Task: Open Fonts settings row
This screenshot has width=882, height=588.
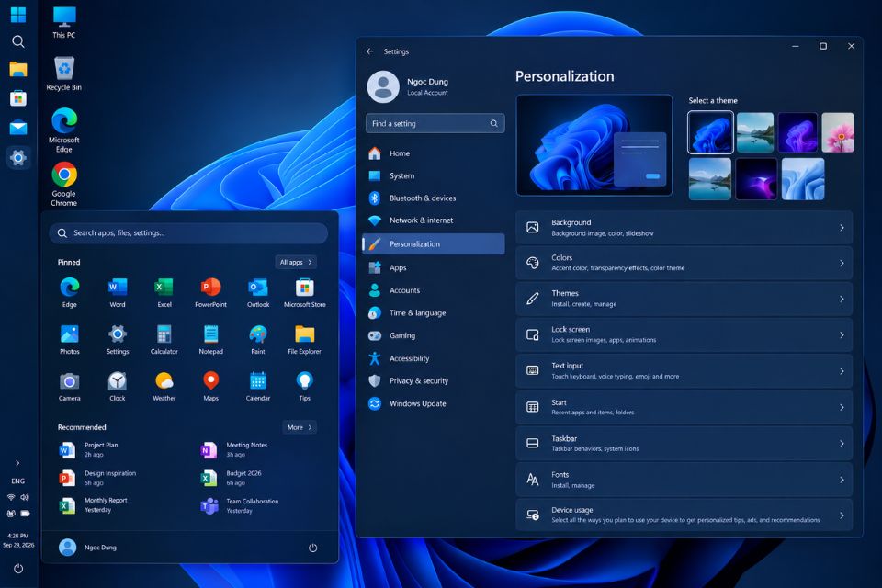Action: pos(684,480)
